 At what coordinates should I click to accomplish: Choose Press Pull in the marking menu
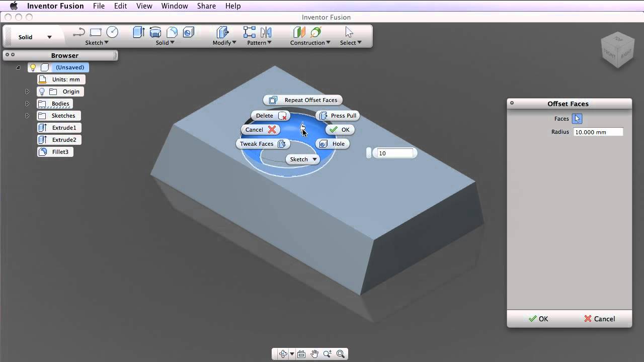point(338,116)
